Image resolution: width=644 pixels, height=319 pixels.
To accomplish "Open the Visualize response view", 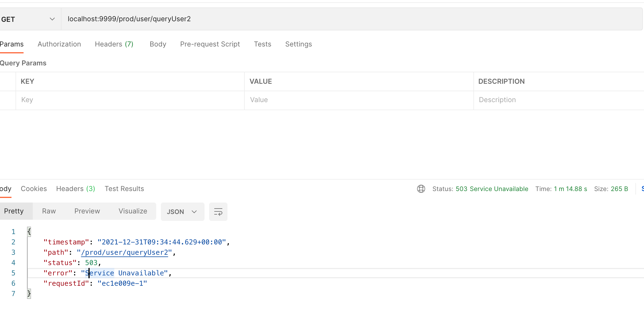I will [133, 211].
